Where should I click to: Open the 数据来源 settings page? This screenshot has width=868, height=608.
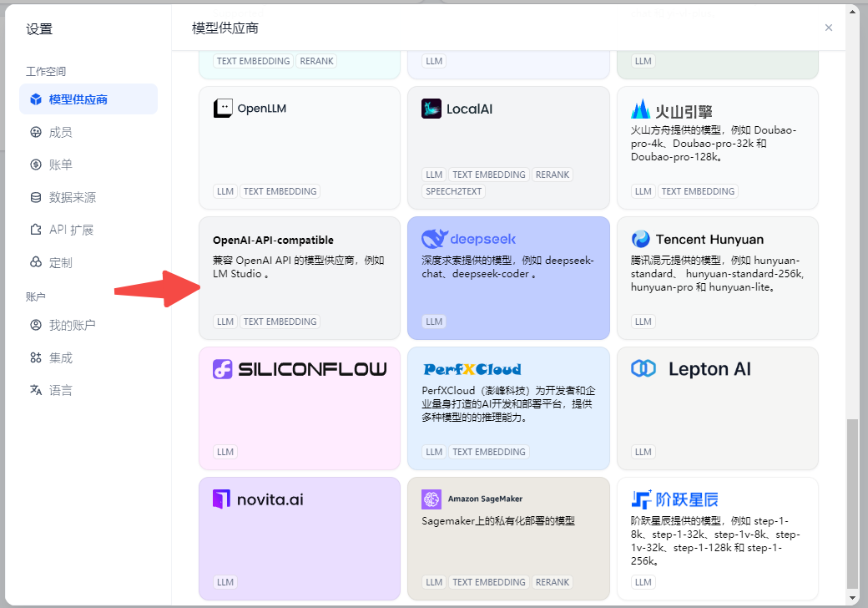pos(88,197)
